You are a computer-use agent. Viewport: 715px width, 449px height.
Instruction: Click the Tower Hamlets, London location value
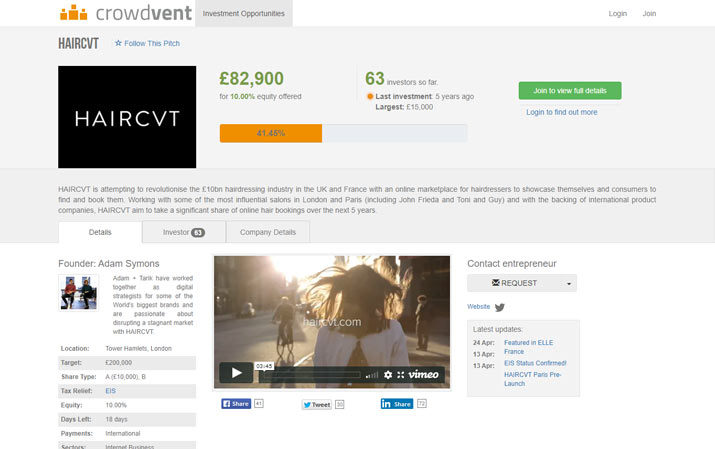(x=139, y=348)
